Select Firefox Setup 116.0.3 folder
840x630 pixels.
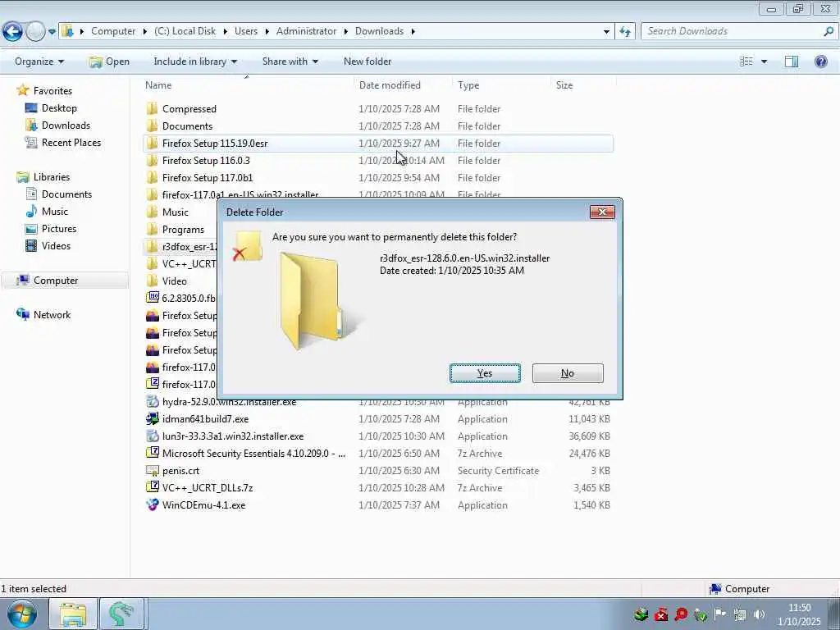pos(206,160)
